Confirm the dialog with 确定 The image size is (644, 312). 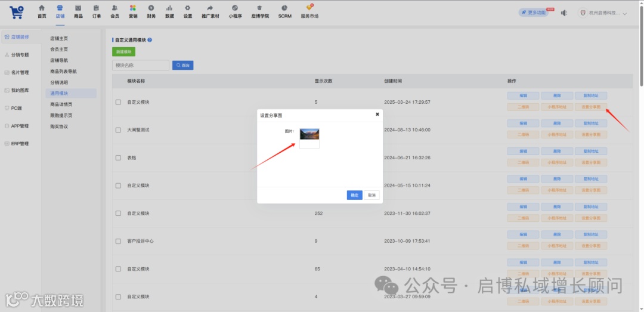(x=354, y=195)
